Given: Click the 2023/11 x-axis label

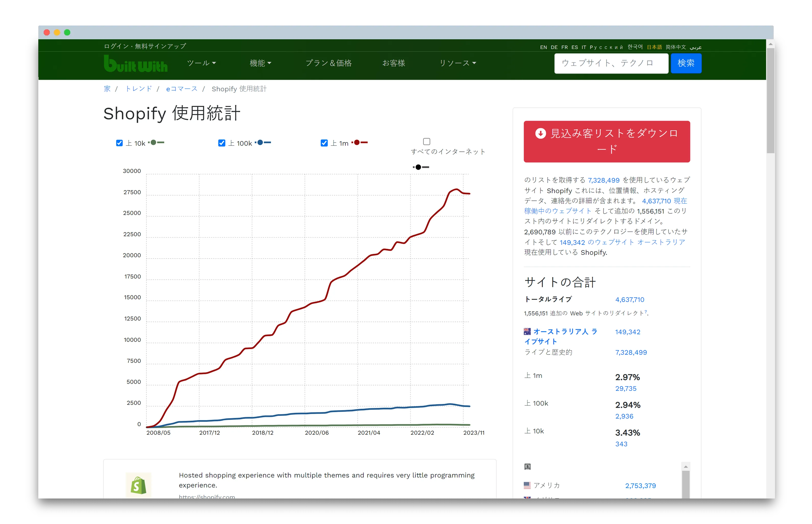Looking at the screenshot, I should click(x=474, y=432).
